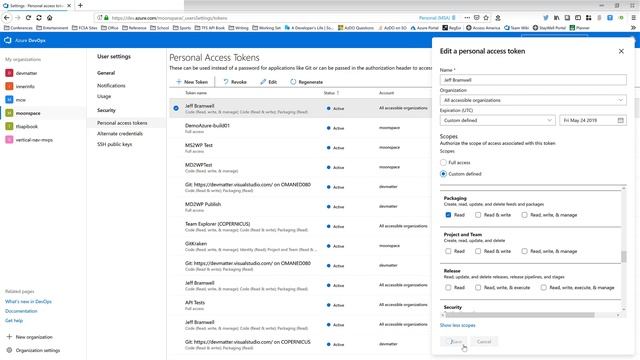Select the DemoAzure-build01 token row

pos(300,128)
